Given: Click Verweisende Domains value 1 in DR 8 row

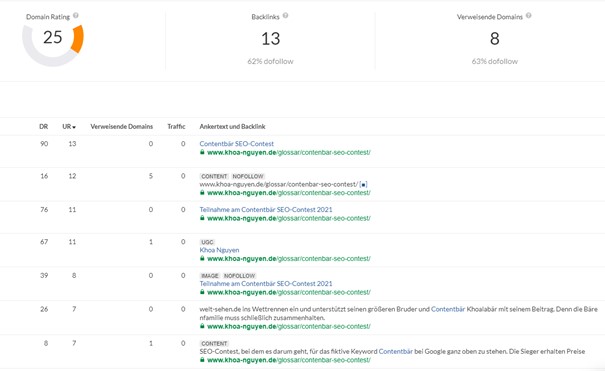Looking at the screenshot, I should 151,343.
